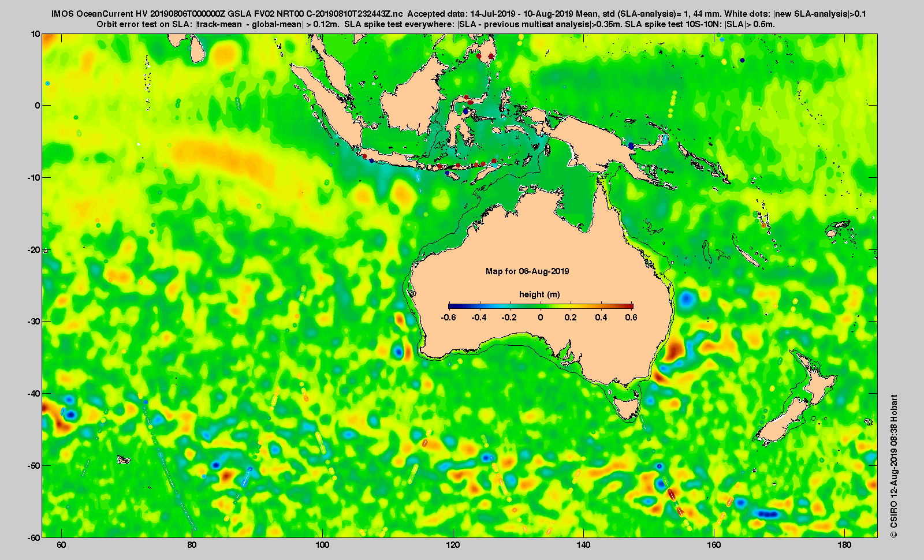
Task: Click the latitude 10 axis label
Action: click(x=35, y=34)
